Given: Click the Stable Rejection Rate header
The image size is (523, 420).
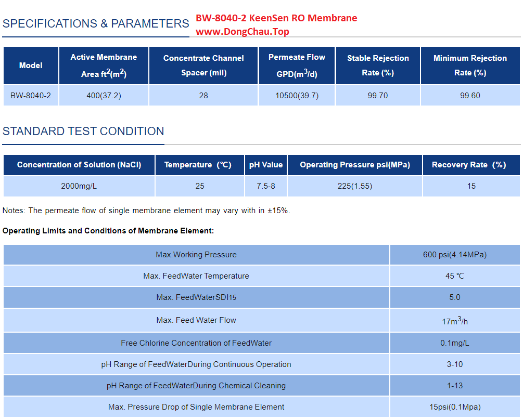Looking at the screenshot, I should click(378, 65).
